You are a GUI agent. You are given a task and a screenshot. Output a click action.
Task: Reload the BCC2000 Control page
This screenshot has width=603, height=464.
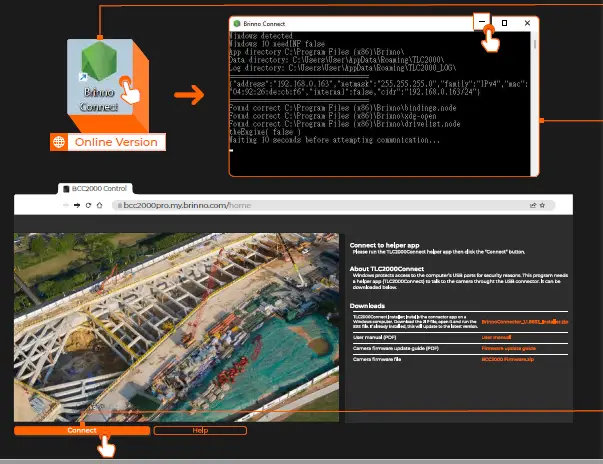click(88, 205)
